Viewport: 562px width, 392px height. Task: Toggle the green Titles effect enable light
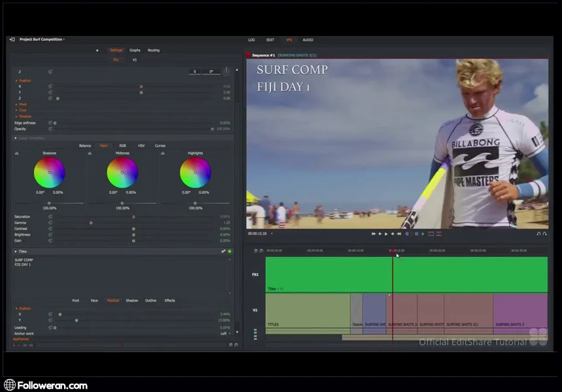[x=229, y=252]
